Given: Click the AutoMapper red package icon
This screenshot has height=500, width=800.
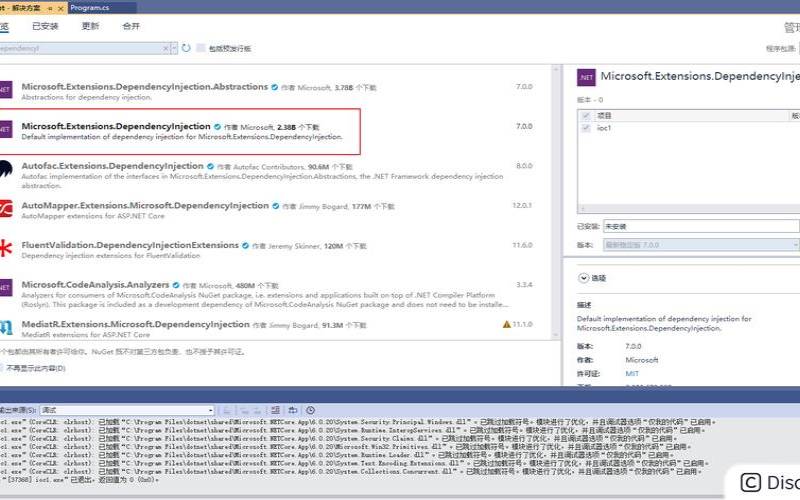Looking at the screenshot, I should coord(6,209).
